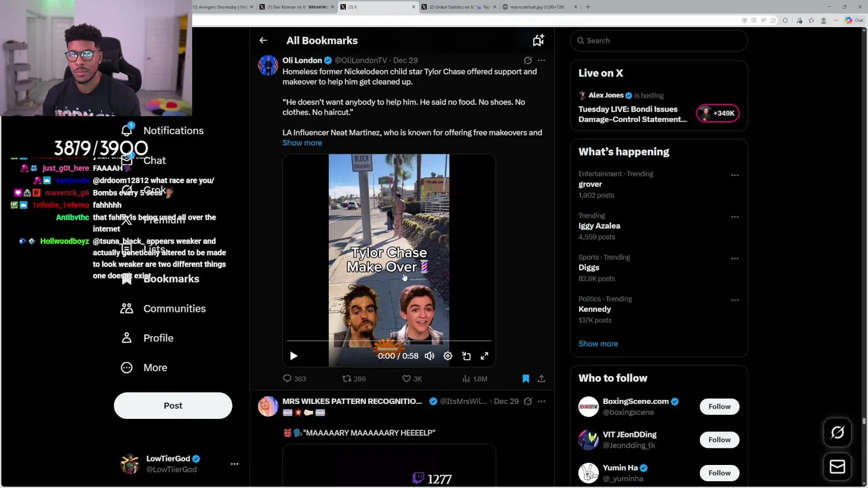Follow VIT JEonDDing
The height and width of the screenshot is (488, 868).
pyautogui.click(x=719, y=440)
